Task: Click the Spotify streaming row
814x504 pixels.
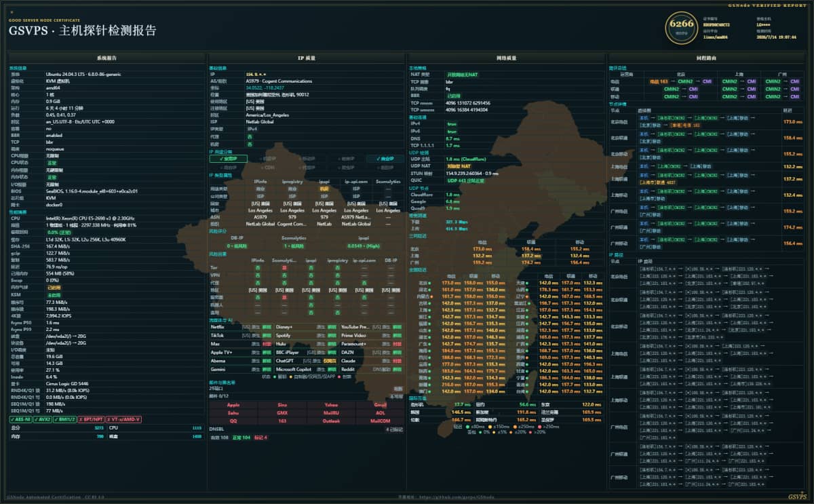Action: (x=307, y=335)
